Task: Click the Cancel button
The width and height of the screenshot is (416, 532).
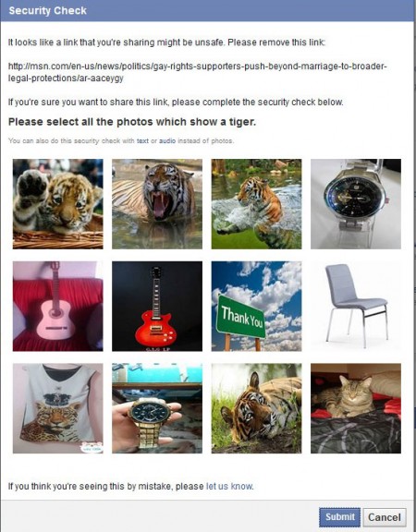Action: pyautogui.click(x=385, y=517)
